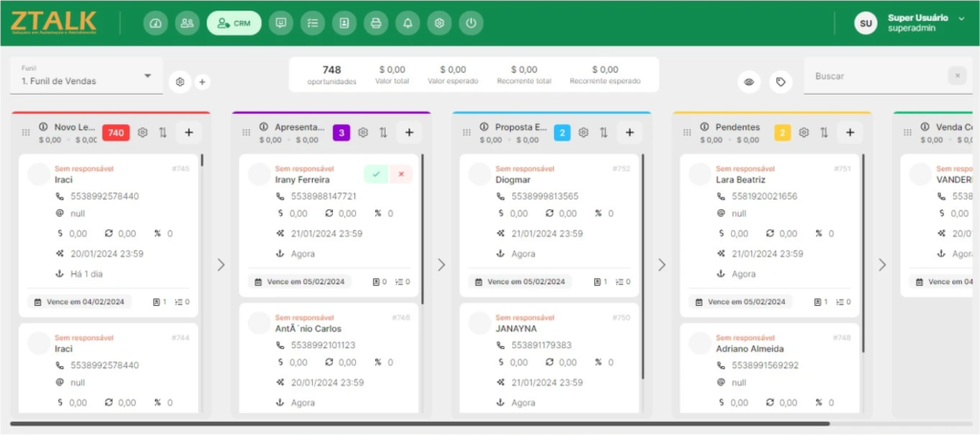
Task: Click the SU user avatar
Action: (865, 23)
